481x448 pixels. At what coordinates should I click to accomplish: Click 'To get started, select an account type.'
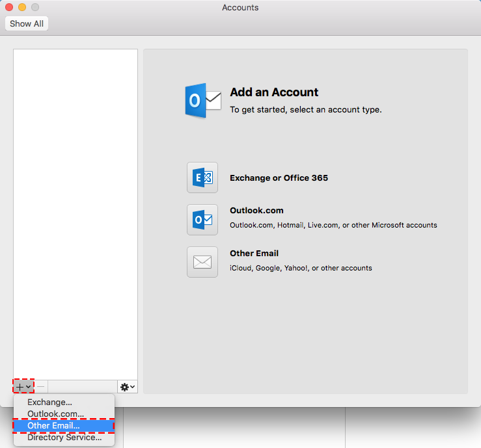coord(306,110)
